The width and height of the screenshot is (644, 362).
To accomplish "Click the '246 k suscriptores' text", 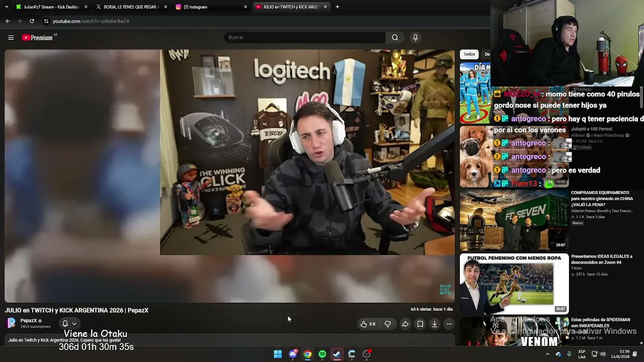I will point(35,327).
